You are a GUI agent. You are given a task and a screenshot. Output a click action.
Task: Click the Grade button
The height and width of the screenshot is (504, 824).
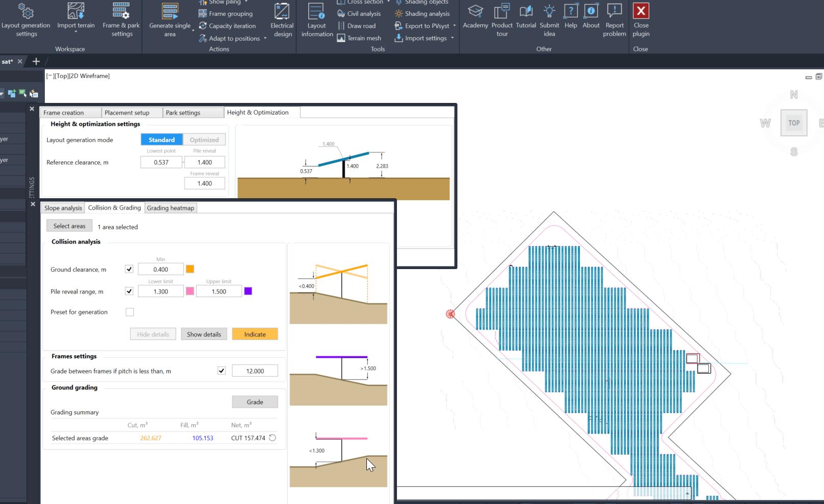pos(255,402)
